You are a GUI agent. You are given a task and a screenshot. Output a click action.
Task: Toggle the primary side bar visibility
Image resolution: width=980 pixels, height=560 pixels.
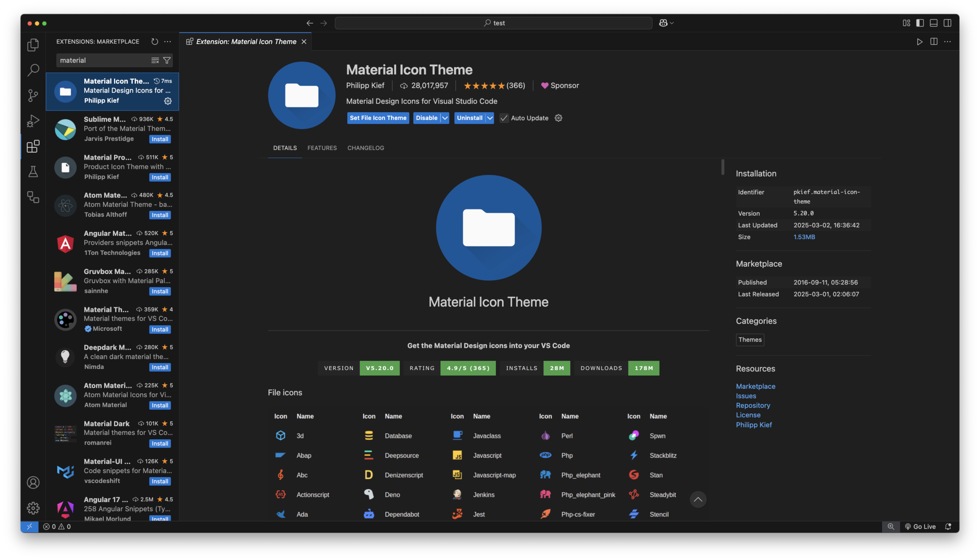pos(920,23)
